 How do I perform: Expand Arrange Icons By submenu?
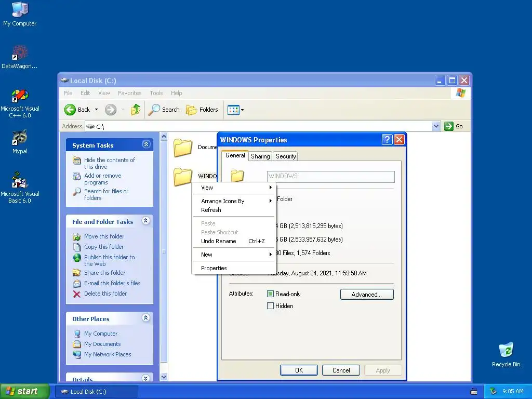(x=234, y=201)
